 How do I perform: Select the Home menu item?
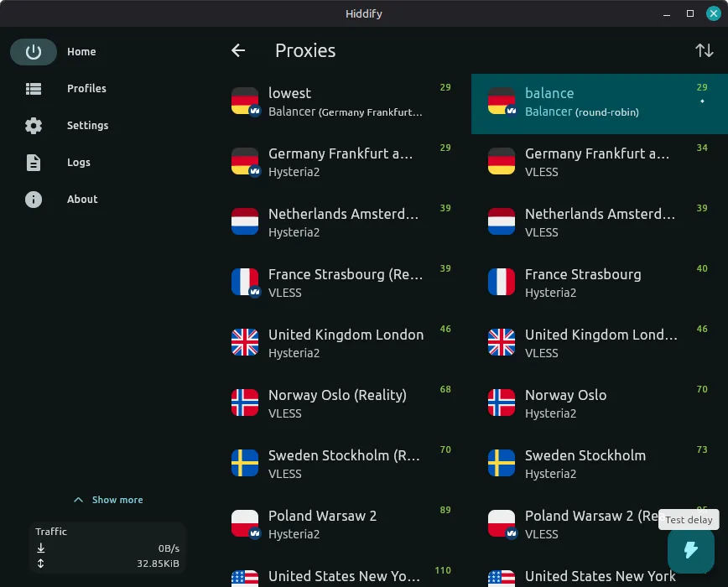point(81,51)
